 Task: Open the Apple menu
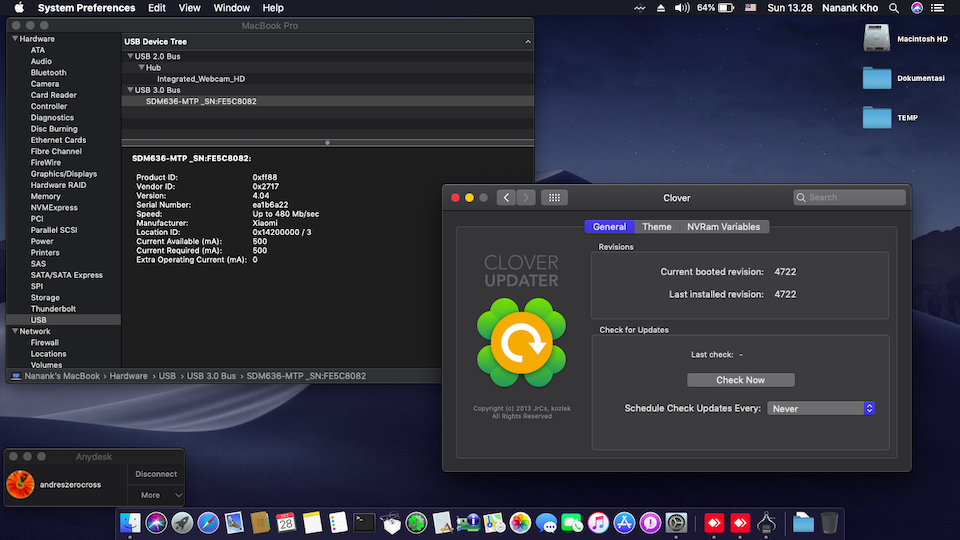click(x=19, y=8)
